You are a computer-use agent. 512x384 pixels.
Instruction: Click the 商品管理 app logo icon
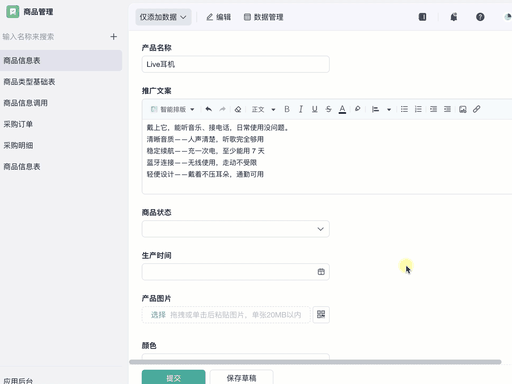click(x=13, y=12)
